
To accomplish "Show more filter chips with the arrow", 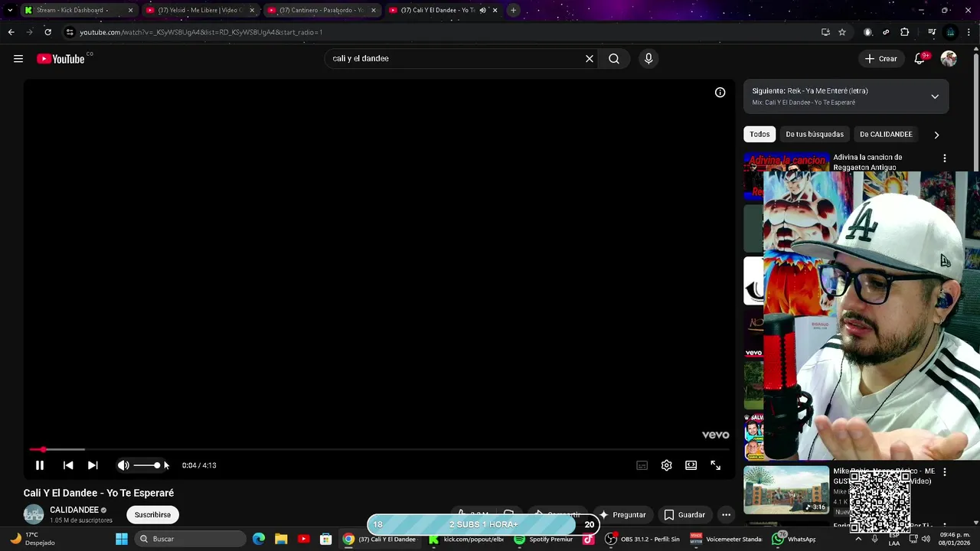I will (936, 135).
